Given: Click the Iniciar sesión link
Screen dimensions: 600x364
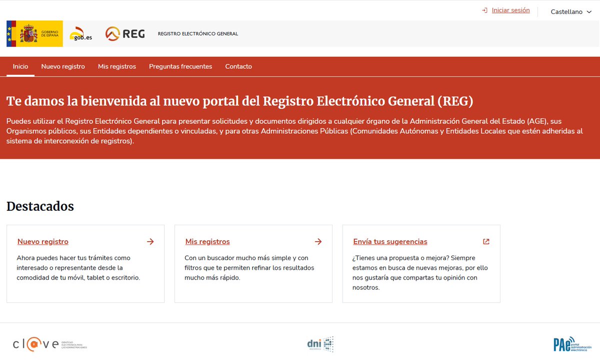Looking at the screenshot, I should 510,10.
